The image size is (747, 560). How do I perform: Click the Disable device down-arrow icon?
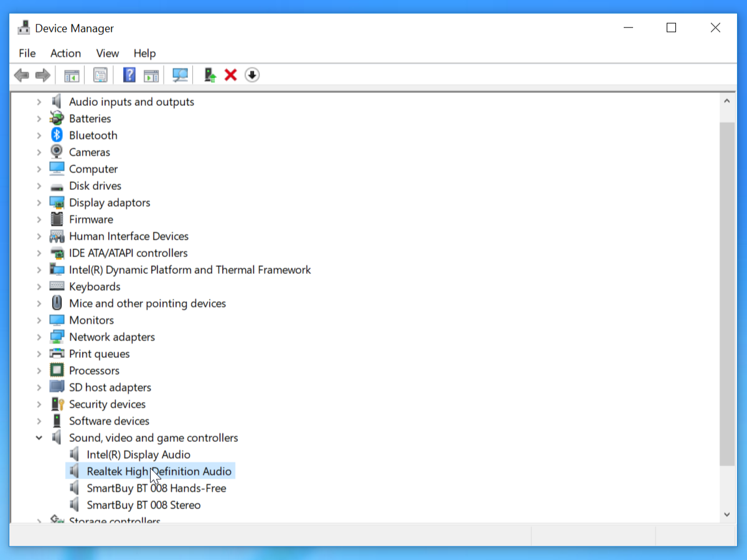pos(252,75)
